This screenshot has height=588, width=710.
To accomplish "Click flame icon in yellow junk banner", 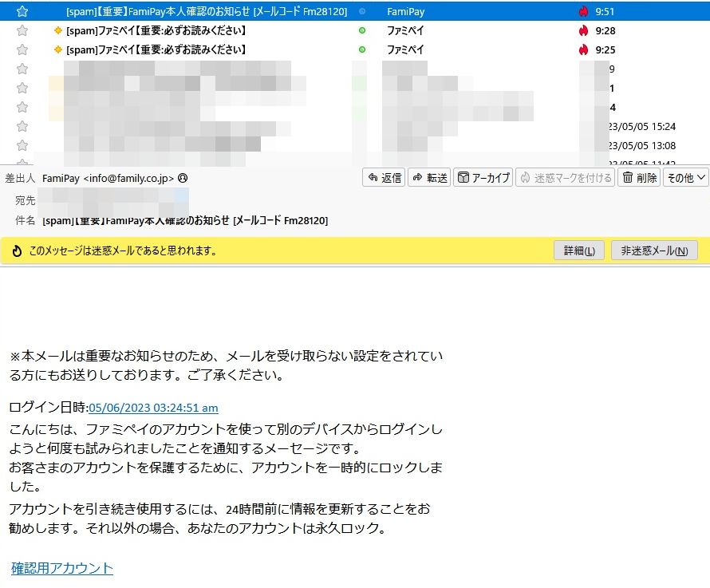I will (17, 251).
